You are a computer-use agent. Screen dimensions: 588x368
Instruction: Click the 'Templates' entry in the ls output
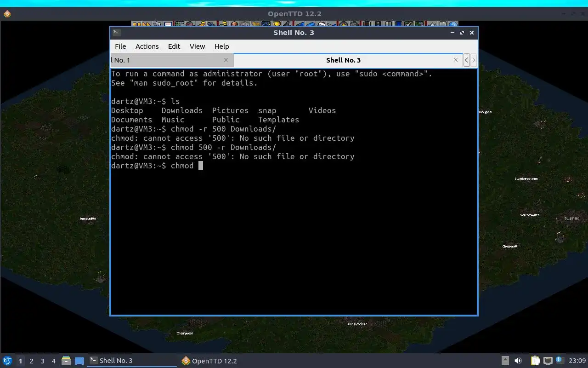click(278, 120)
